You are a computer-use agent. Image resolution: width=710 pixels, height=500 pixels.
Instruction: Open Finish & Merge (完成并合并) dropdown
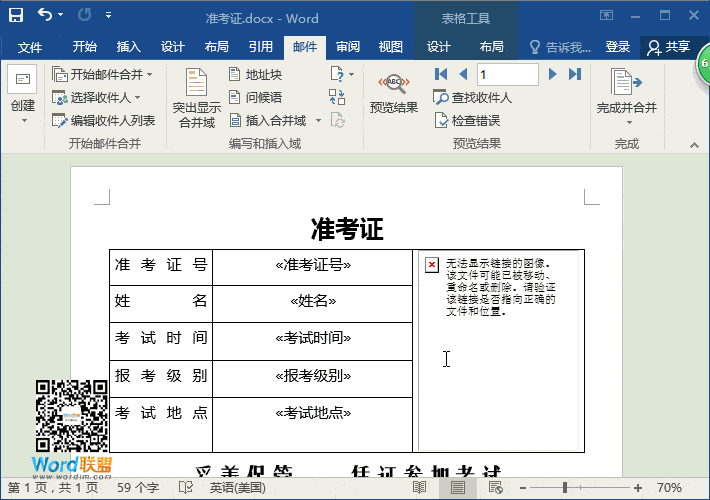tap(627, 98)
